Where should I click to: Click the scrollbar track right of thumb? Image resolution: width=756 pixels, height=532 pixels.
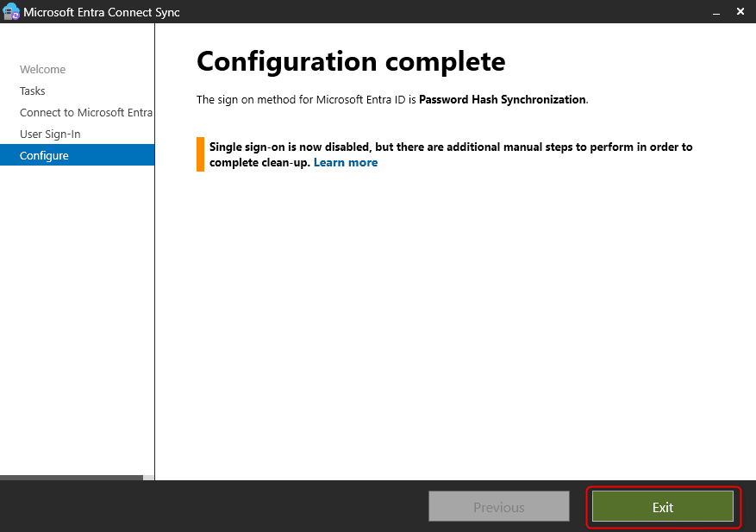point(148,477)
